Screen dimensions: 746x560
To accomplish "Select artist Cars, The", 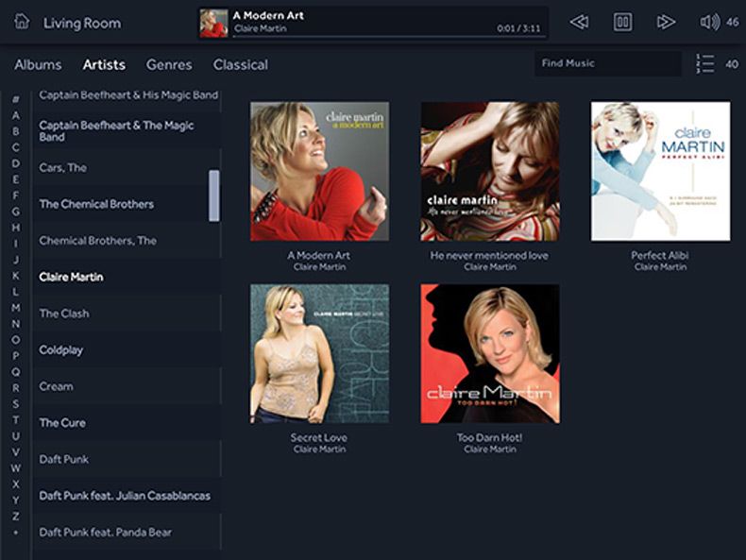I will point(127,167).
